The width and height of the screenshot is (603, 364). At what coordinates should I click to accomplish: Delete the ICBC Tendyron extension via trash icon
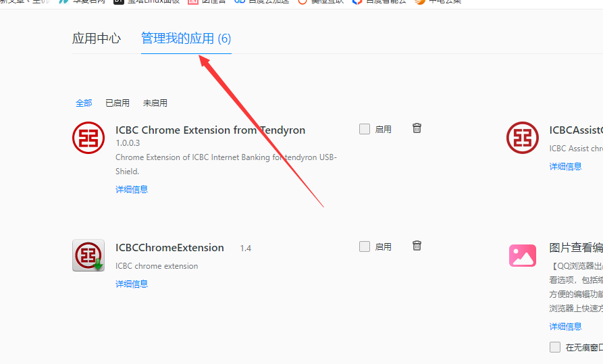[417, 128]
